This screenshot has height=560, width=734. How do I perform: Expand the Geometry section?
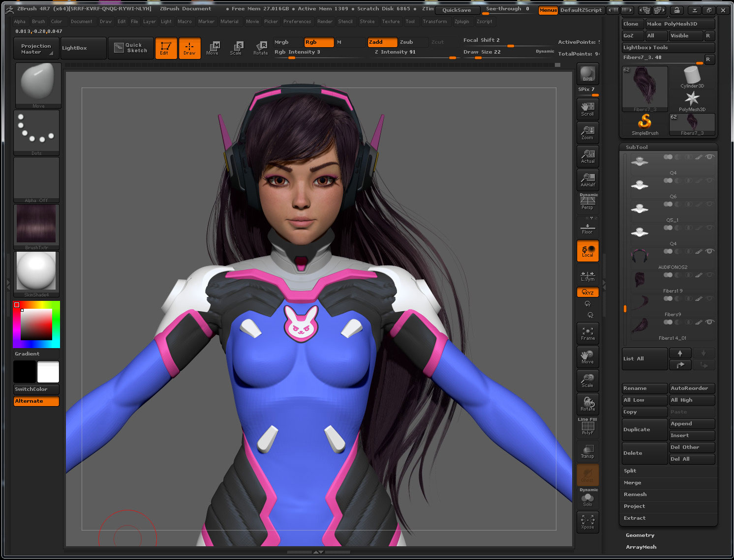[640, 535]
